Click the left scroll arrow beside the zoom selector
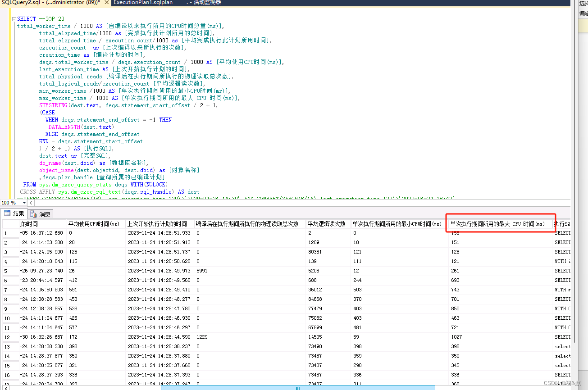The width and height of the screenshot is (588, 390). pos(31,203)
